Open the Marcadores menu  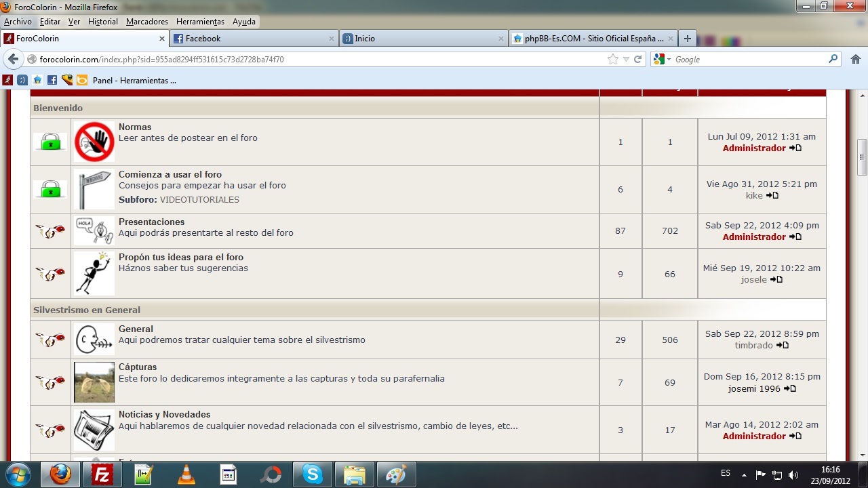point(147,22)
